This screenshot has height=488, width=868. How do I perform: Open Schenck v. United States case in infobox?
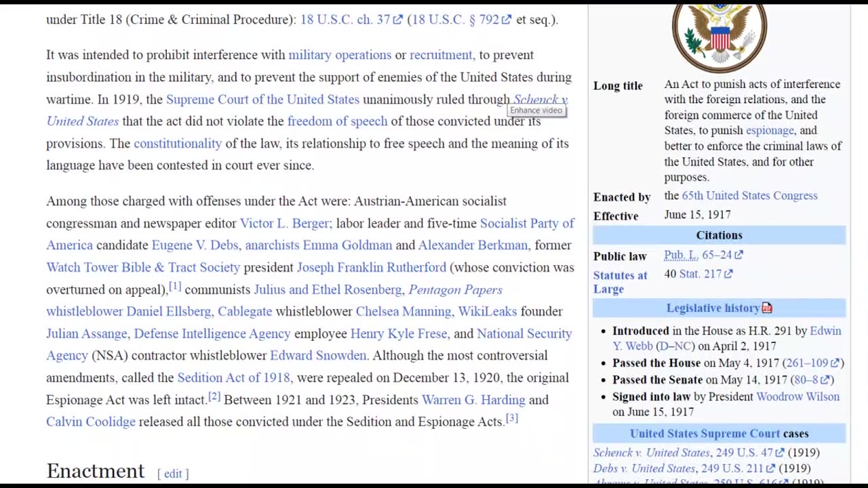[x=651, y=453]
